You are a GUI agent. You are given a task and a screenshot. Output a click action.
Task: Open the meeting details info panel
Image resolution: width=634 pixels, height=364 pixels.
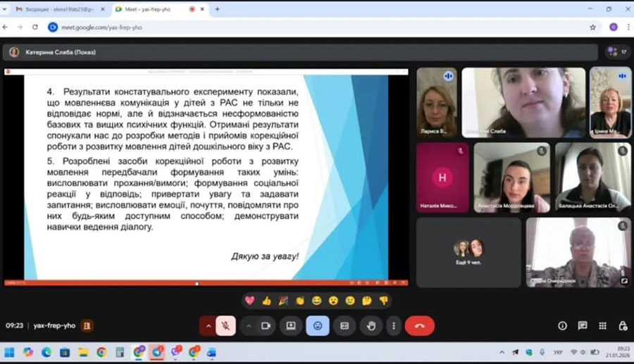[x=562, y=325]
